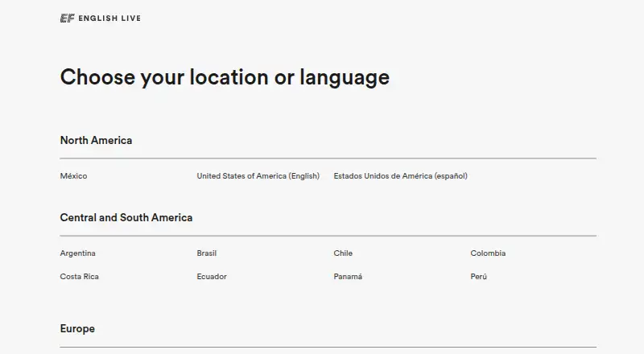The width and height of the screenshot is (644, 354).
Task: Select México location link
Action: click(73, 175)
